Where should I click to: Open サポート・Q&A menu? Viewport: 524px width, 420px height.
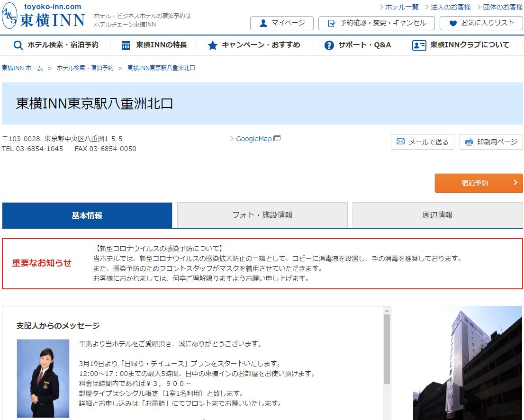pyautogui.click(x=358, y=45)
